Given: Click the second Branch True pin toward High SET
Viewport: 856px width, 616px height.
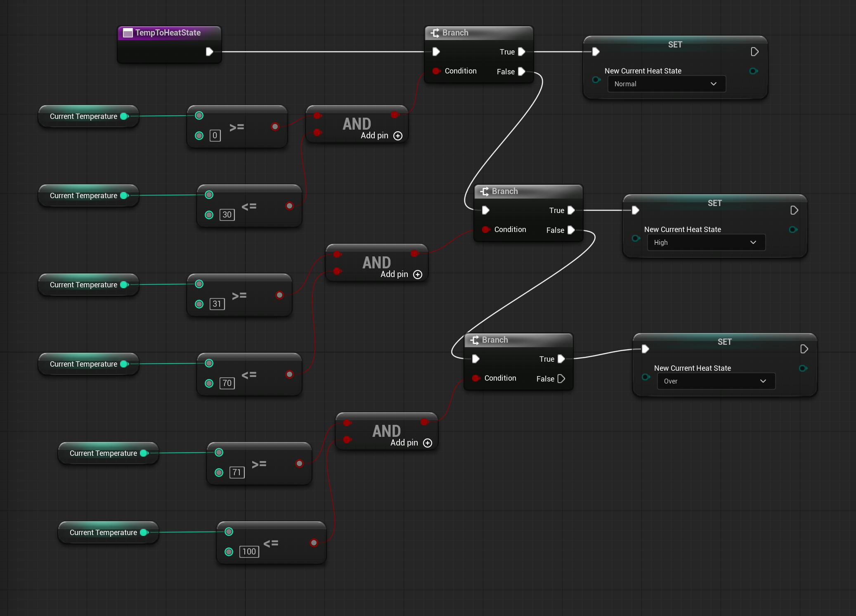Looking at the screenshot, I should point(571,210).
